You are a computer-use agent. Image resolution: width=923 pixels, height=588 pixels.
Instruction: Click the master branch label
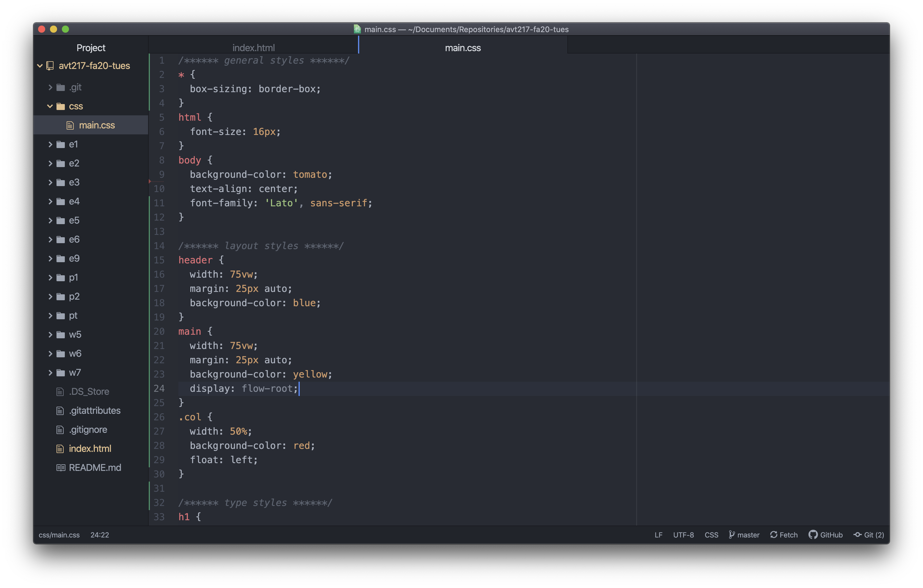point(748,535)
